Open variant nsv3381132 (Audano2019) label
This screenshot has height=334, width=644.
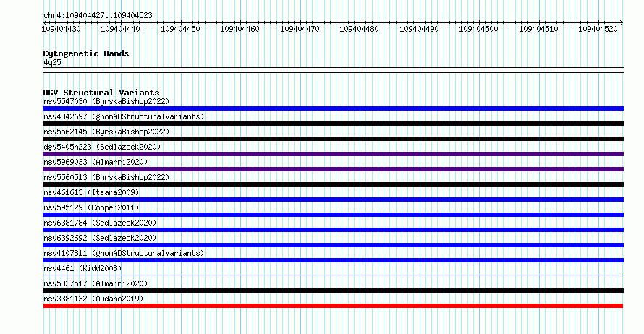(x=93, y=299)
